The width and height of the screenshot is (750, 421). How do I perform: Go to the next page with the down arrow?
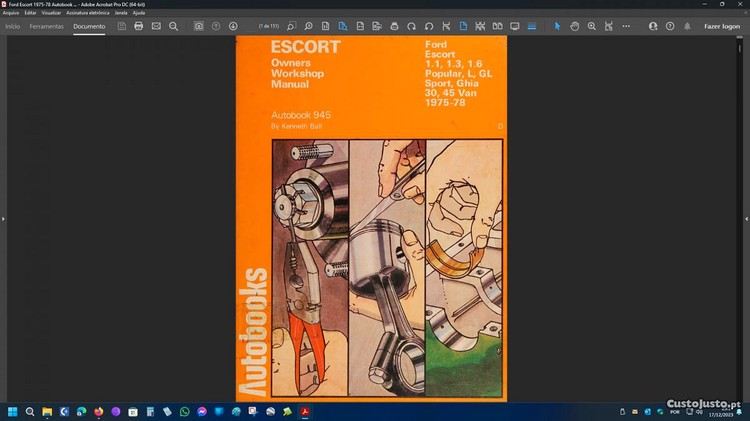coord(233,26)
